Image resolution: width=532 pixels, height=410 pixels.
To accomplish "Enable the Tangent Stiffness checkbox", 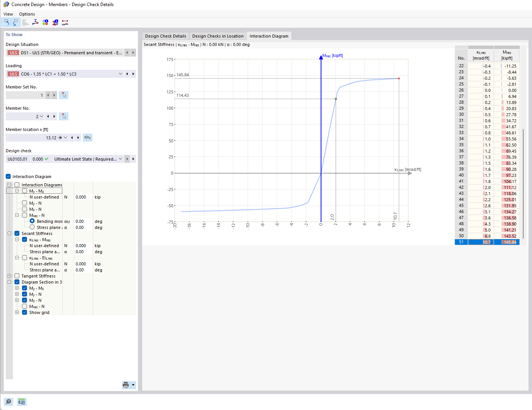I will [x=17, y=276].
